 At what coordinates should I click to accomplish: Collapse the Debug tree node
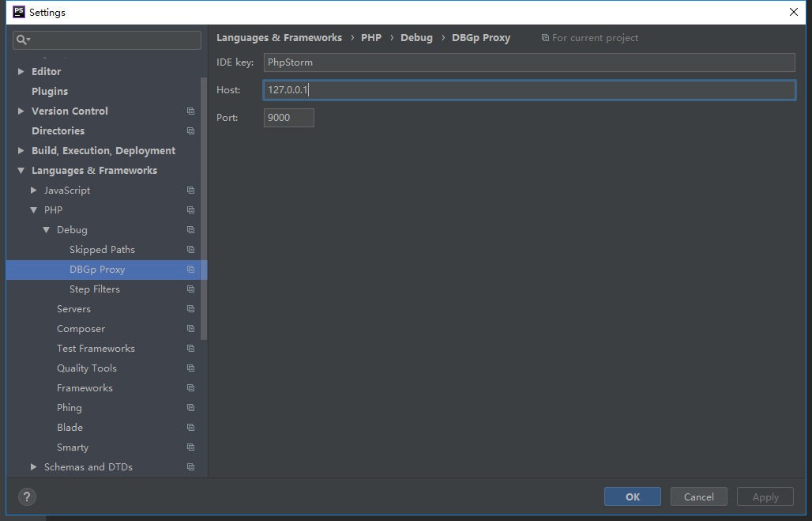tap(47, 230)
